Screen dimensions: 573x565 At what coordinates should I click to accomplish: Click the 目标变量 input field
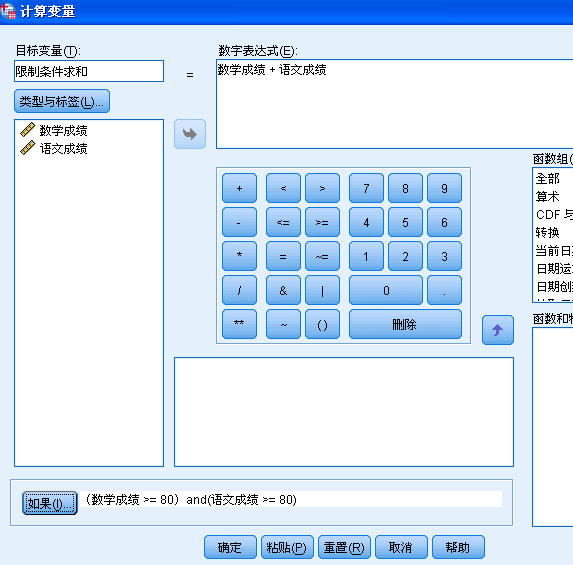(89, 71)
